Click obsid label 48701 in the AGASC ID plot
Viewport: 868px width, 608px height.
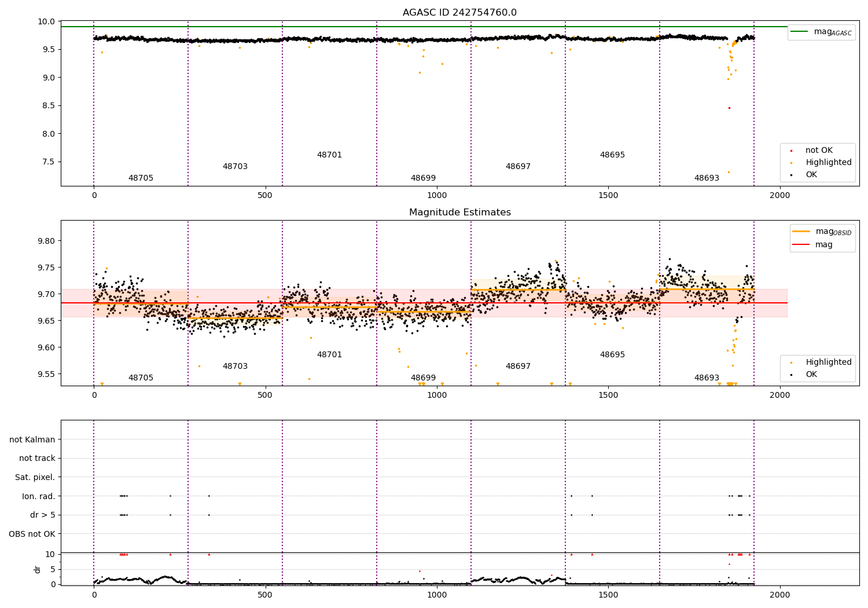tap(329, 155)
